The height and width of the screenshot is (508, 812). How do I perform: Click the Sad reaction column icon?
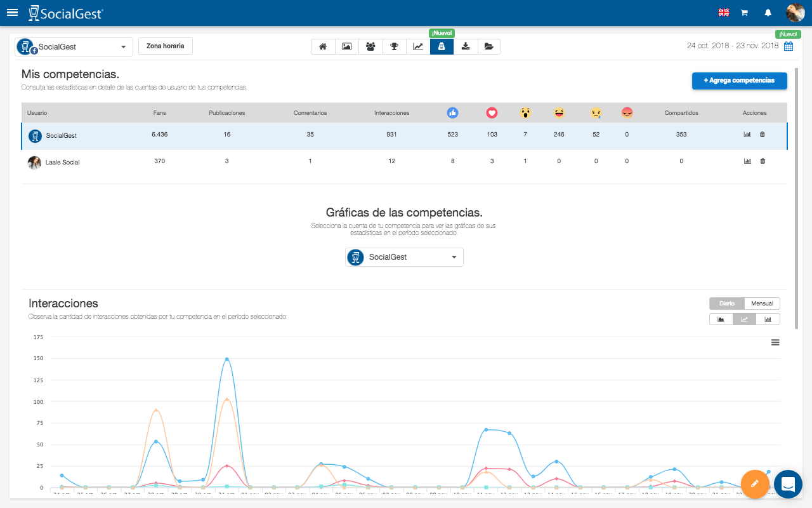point(596,112)
